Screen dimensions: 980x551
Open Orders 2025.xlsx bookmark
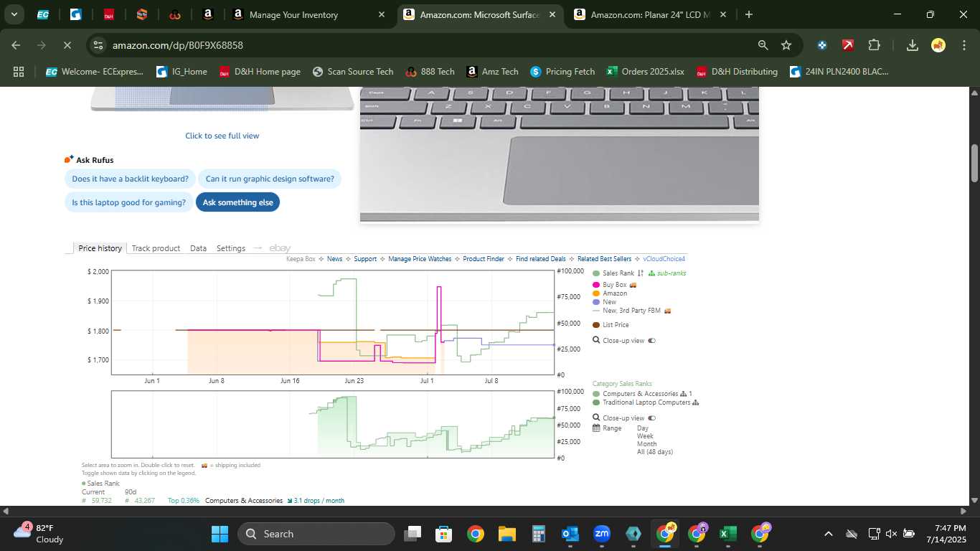click(646, 72)
